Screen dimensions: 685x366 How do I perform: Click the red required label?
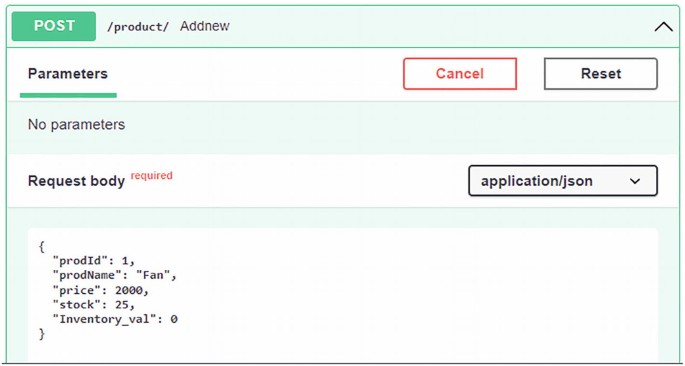click(x=152, y=176)
